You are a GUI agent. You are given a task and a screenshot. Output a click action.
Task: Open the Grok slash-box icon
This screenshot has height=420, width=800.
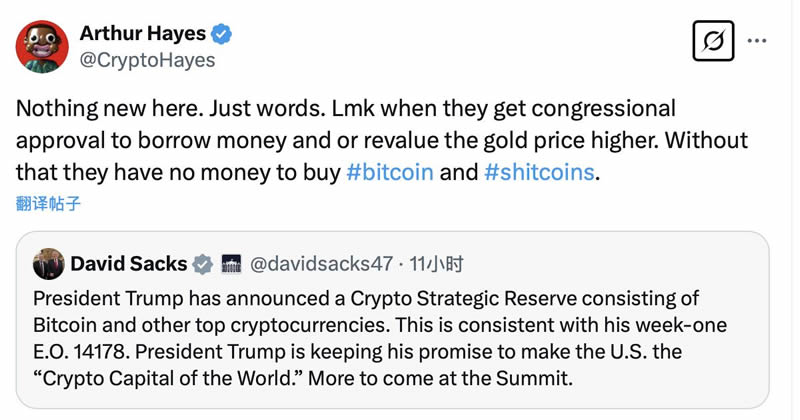coord(713,41)
